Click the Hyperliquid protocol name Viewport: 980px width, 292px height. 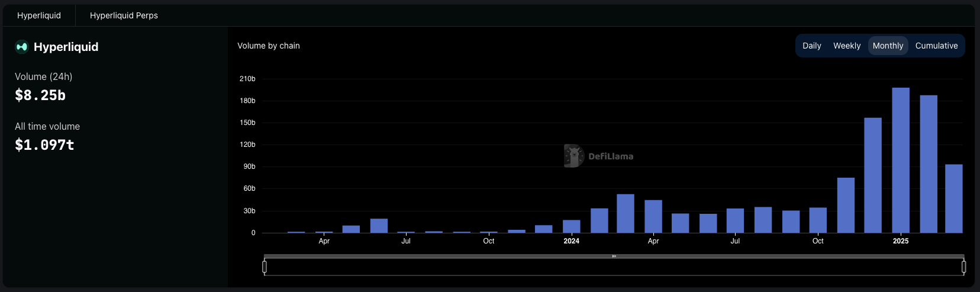coord(66,47)
